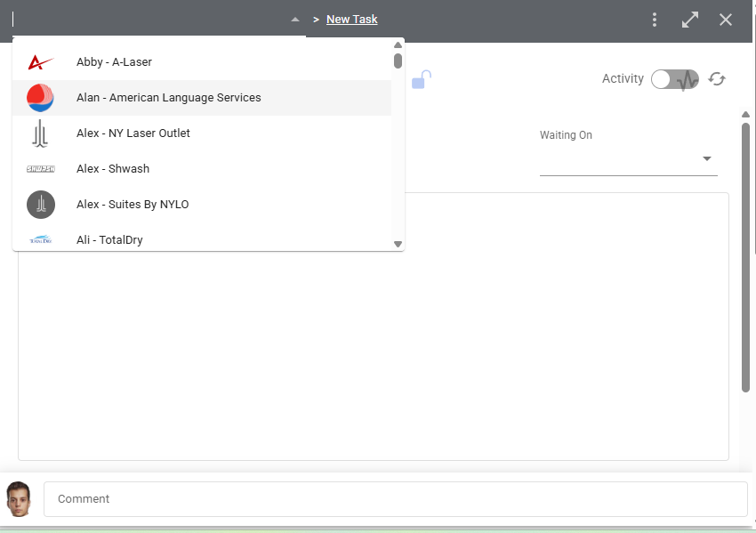Click the Suites By NYLO logo

[41, 205]
